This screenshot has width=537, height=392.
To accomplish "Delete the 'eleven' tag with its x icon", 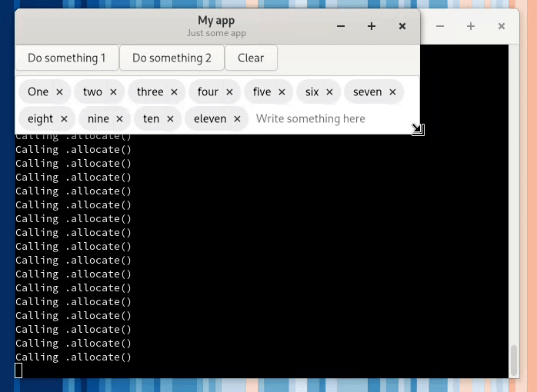I will click(237, 119).
